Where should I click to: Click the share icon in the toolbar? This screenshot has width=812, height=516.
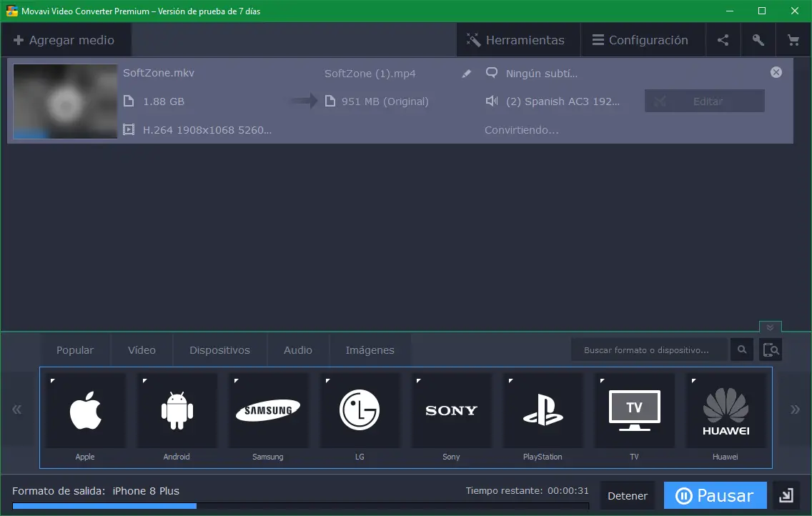(x=723, y=40)
